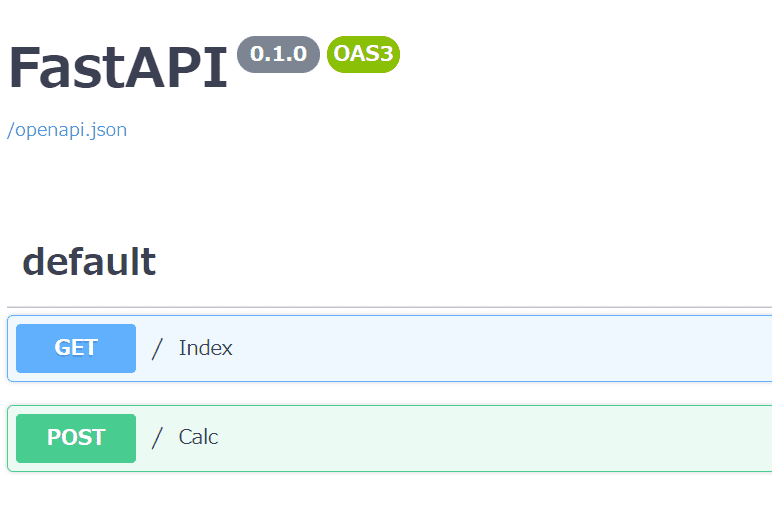Click the slash path in POST row

coord(157,438)
